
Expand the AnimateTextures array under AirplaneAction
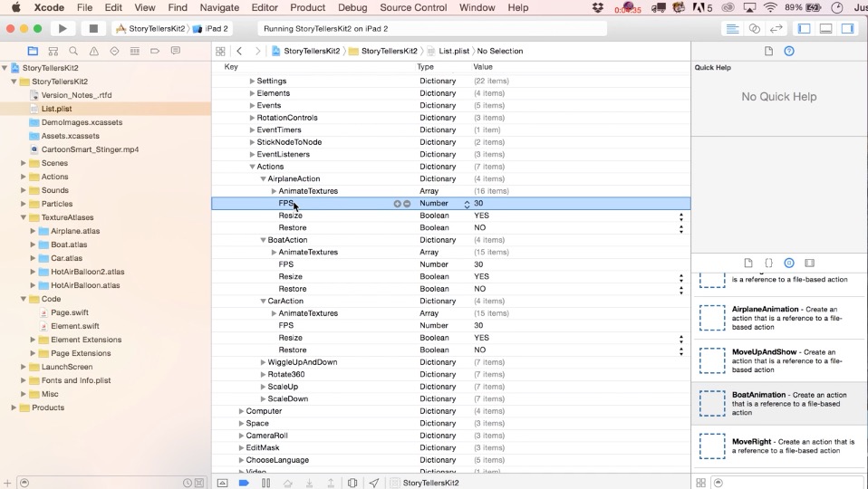point(274,191)
